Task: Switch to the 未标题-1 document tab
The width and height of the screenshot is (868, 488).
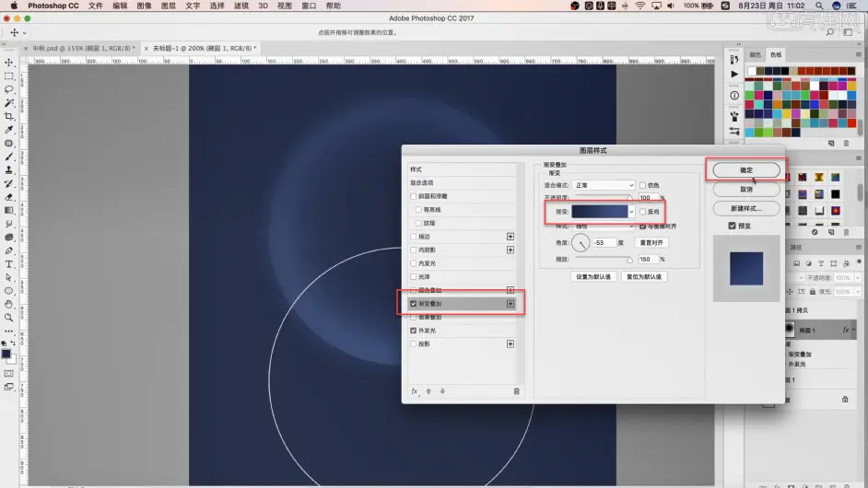Action: 202,48
